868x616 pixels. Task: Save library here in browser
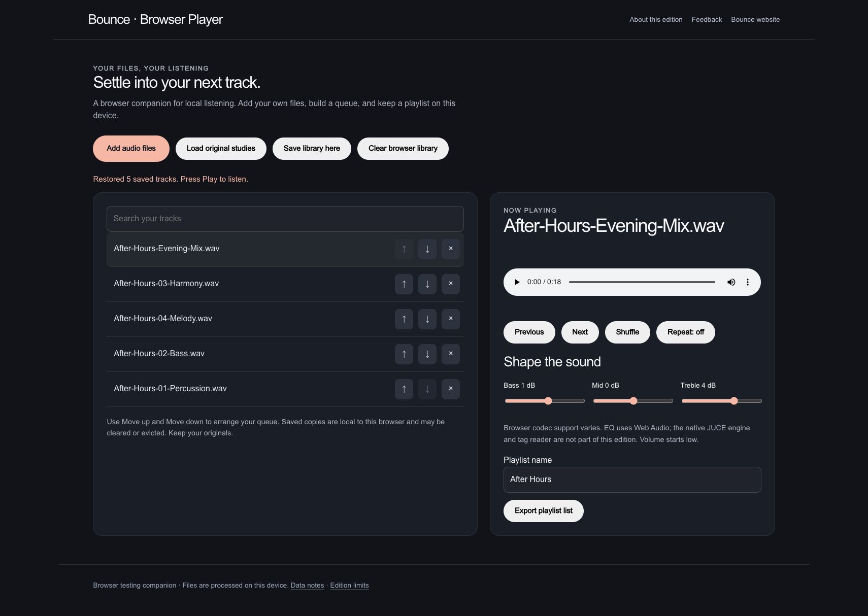point(312,149)
